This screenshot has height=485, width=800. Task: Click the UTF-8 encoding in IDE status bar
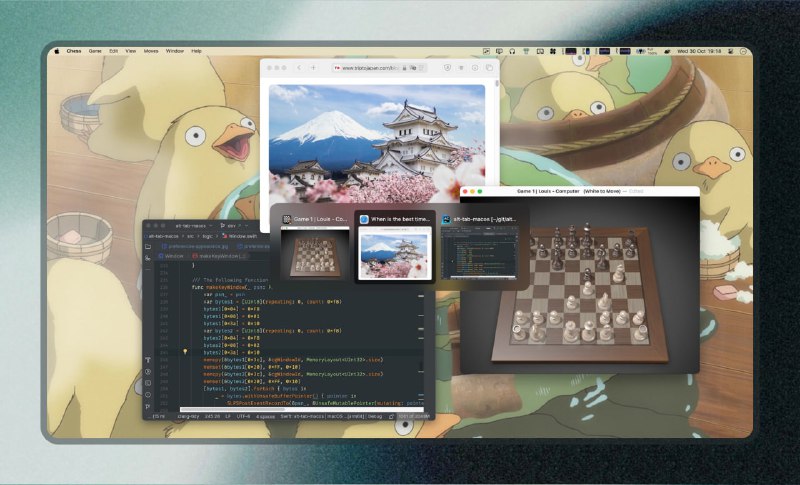[x=242, y=414]
